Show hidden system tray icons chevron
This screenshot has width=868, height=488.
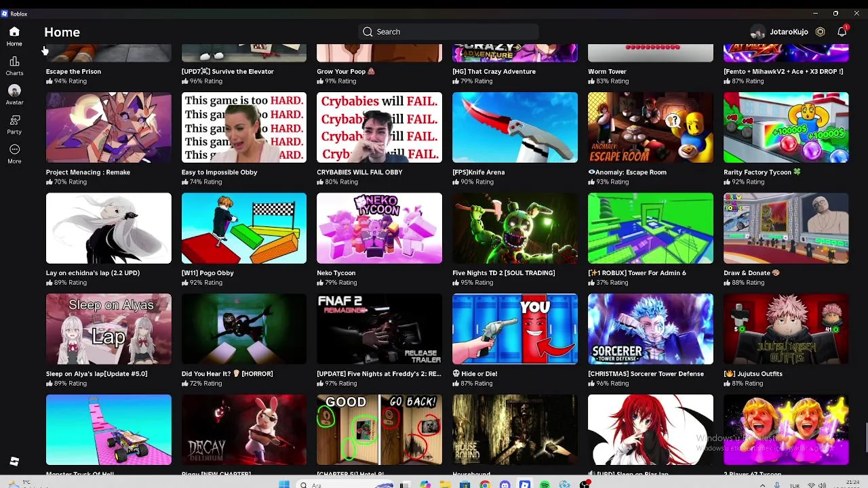coord(762,485)
